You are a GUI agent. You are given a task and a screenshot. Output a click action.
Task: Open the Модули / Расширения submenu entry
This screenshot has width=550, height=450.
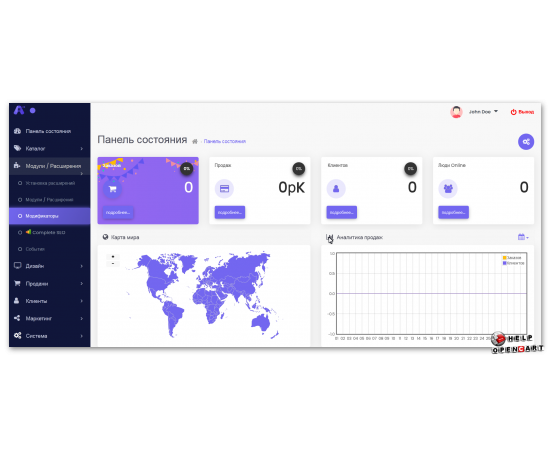pyautogui.click(x=49, y=200)
